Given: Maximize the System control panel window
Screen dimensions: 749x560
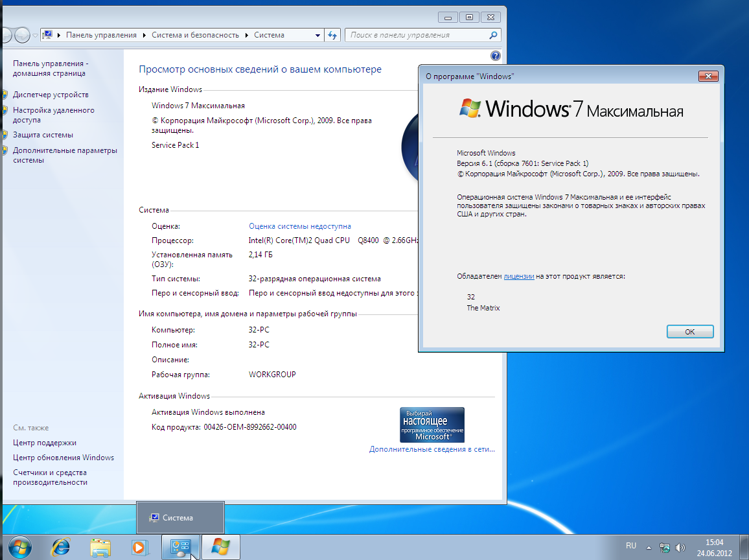Looking at the screenshot, I should point(470,17).
